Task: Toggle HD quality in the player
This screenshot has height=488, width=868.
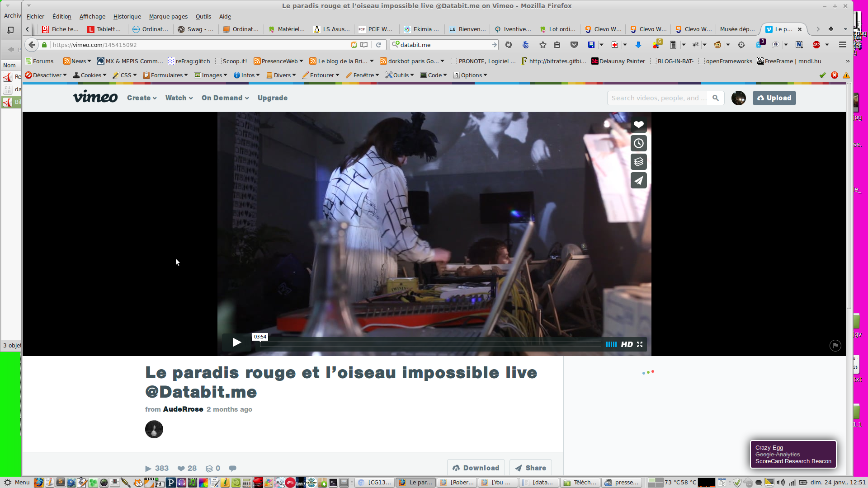Action: click(x=627, y=344)
